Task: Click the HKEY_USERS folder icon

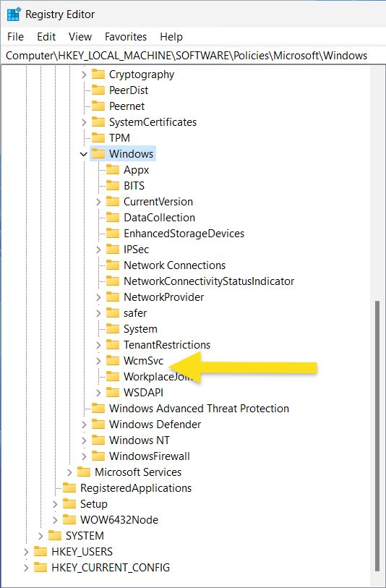Action: click(40, 551)
